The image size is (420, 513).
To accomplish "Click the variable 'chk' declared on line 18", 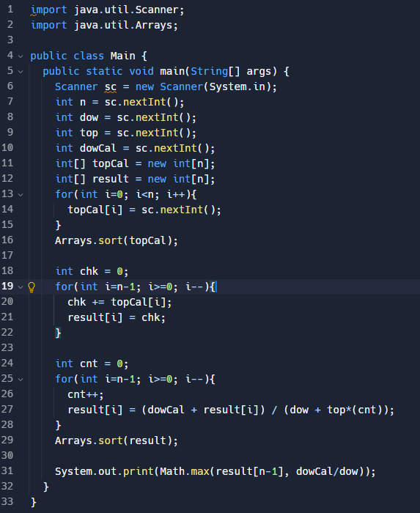I will 89,271.
